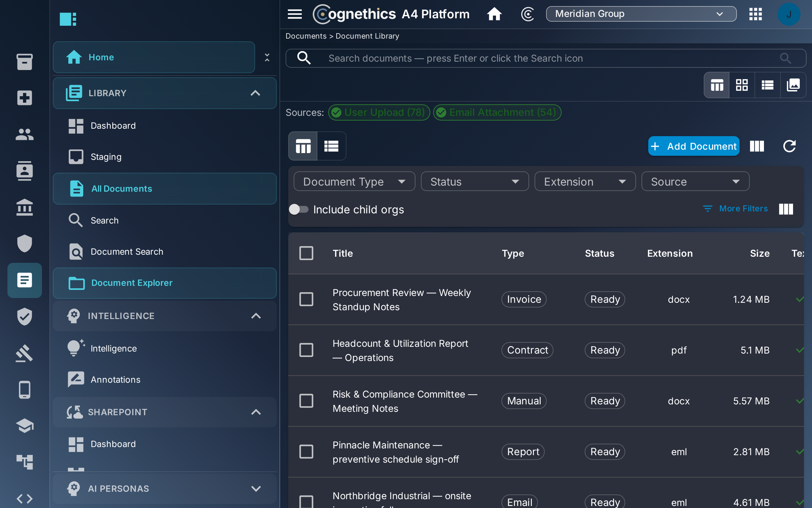The image size is (812, 508).
Task: Open the gavel icon in left rail
Action: pyautogui.click(x=24, y=353)
